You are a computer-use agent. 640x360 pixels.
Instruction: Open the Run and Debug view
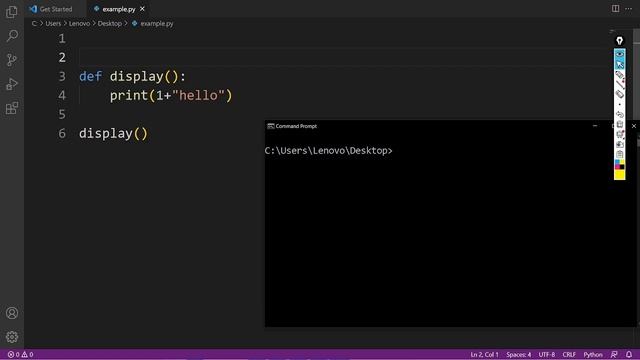point(12,84)
